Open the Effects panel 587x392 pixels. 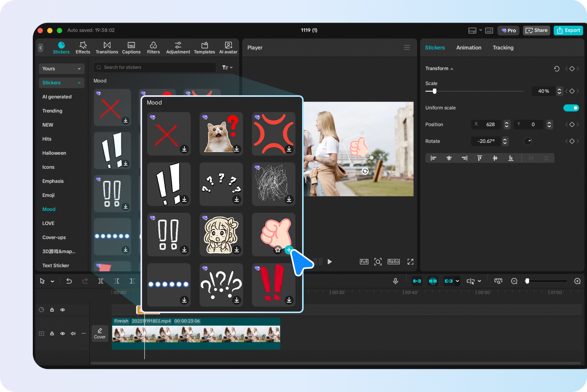pyautogui.click(x=83, y=47)
